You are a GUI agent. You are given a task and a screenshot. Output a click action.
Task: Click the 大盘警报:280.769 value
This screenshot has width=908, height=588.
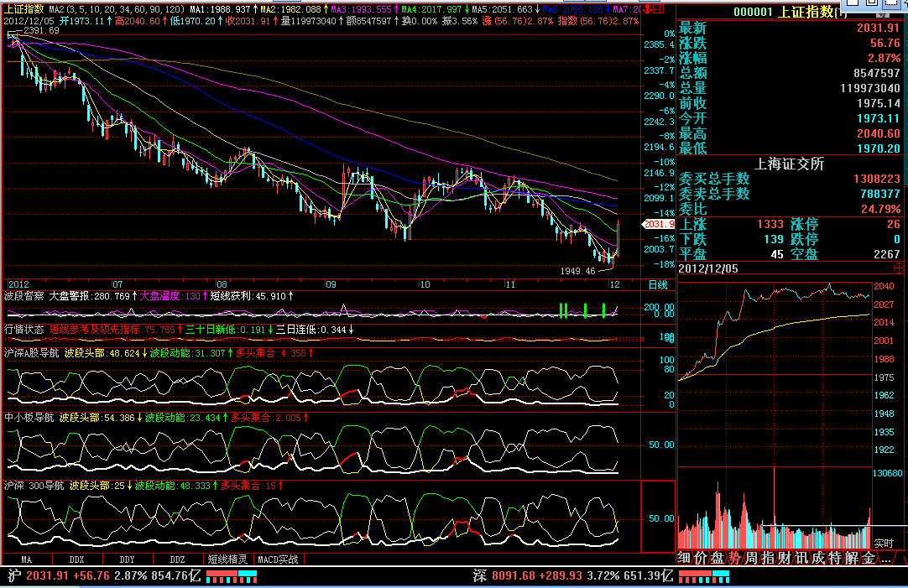92,296
